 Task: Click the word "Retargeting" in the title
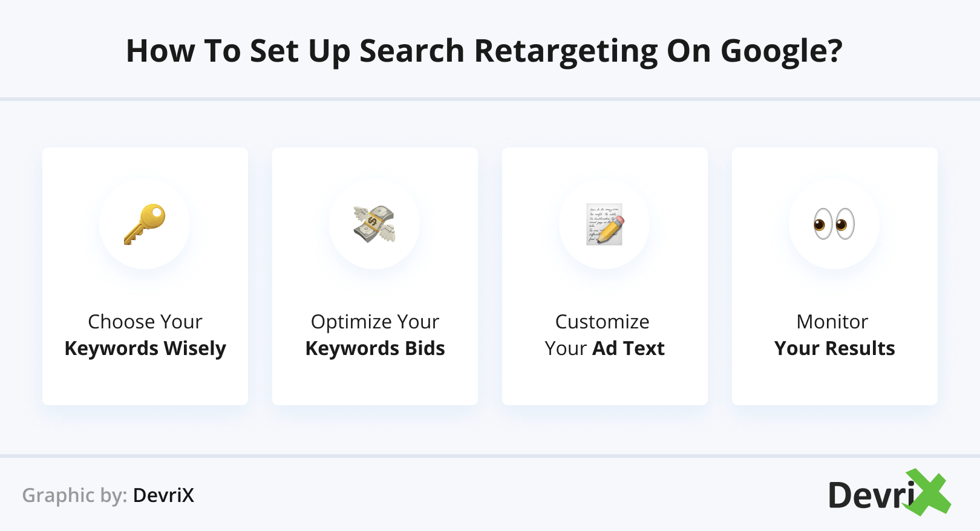click(566, 51)
